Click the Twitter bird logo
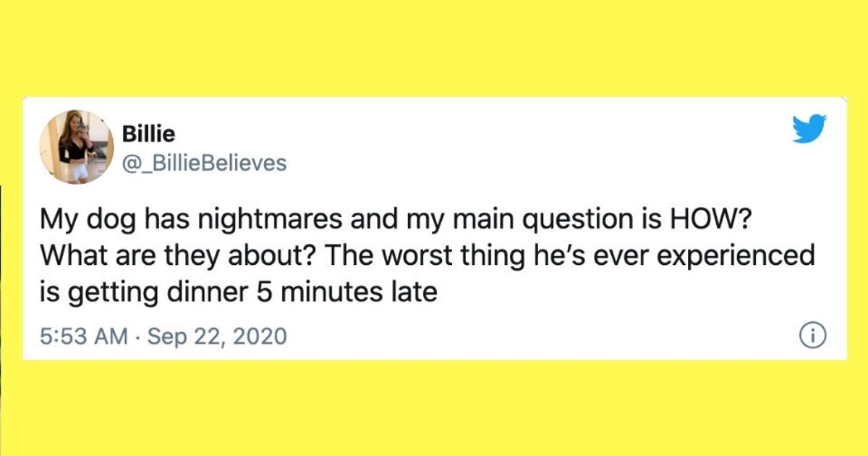The height and width of the screenshot is (456, 868). [809, 129]
